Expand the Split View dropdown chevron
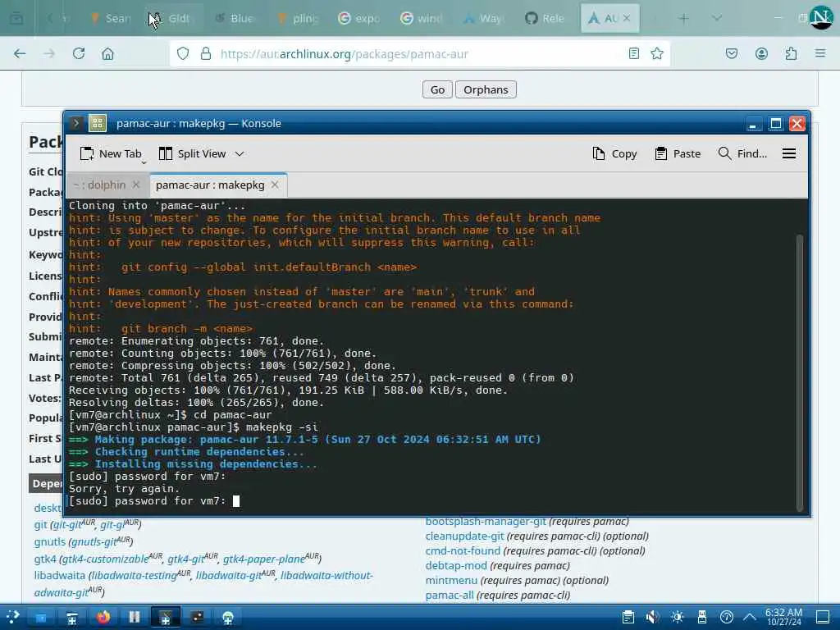 coord(240,153)
